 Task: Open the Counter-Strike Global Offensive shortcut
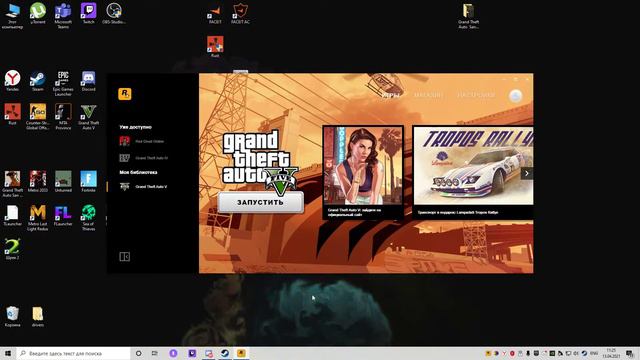click(38, 117)
